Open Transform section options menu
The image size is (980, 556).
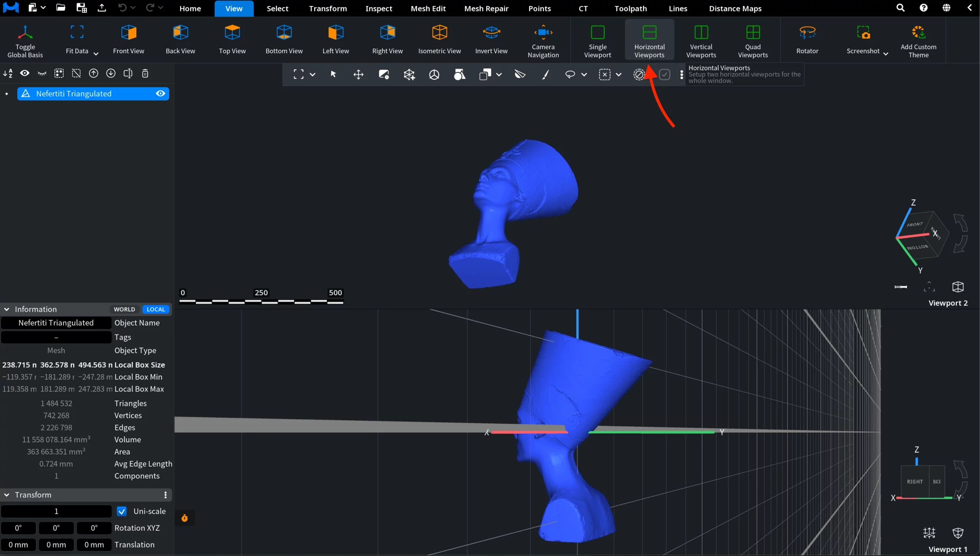(x=165, y=495)
